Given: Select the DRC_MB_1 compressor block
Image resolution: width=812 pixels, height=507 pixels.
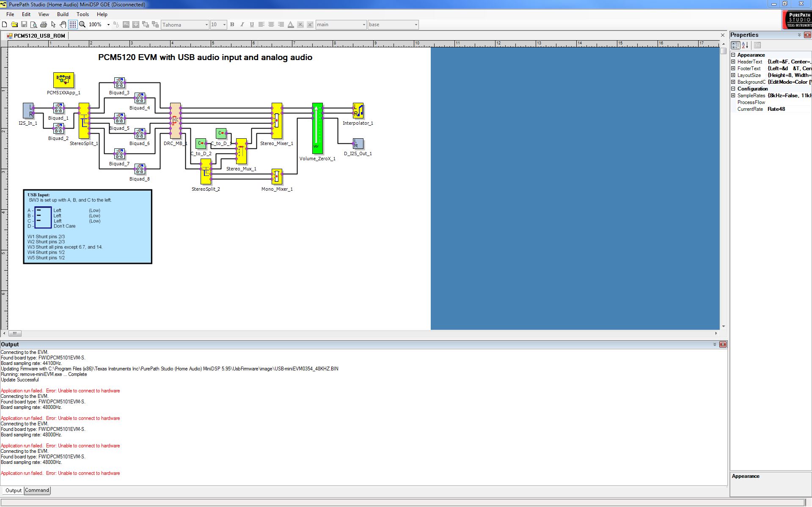Looking at the screenshot, I should point(175,121).
